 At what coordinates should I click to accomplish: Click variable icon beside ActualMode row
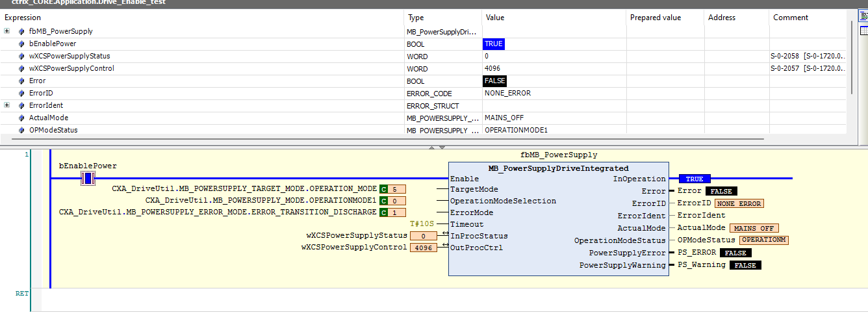(21, 118)
